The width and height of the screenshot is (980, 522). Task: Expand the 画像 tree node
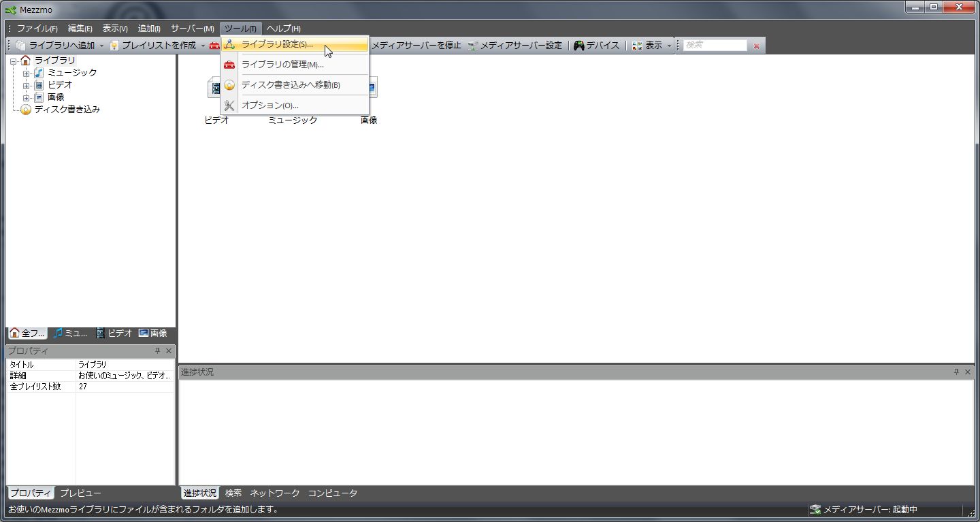[x=26, y=97]
